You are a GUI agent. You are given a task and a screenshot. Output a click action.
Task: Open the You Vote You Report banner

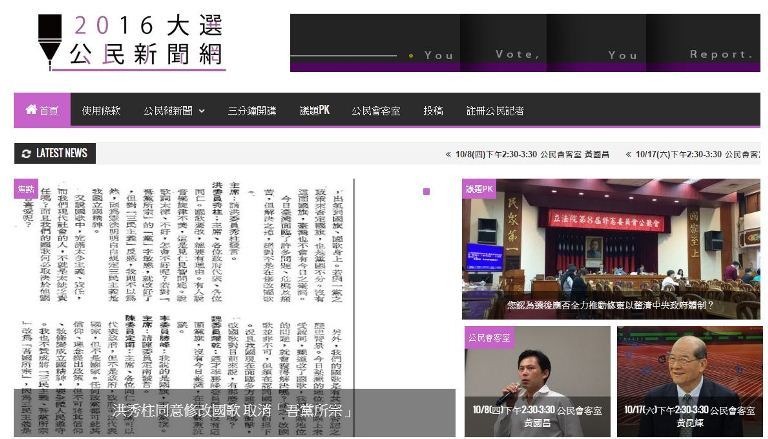[524, 43]
